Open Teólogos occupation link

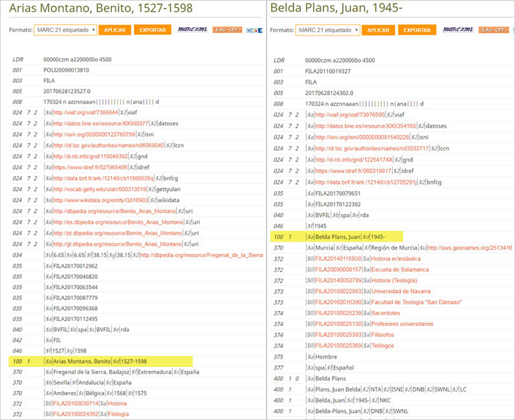pyautogui.click(x=382, y=346)
